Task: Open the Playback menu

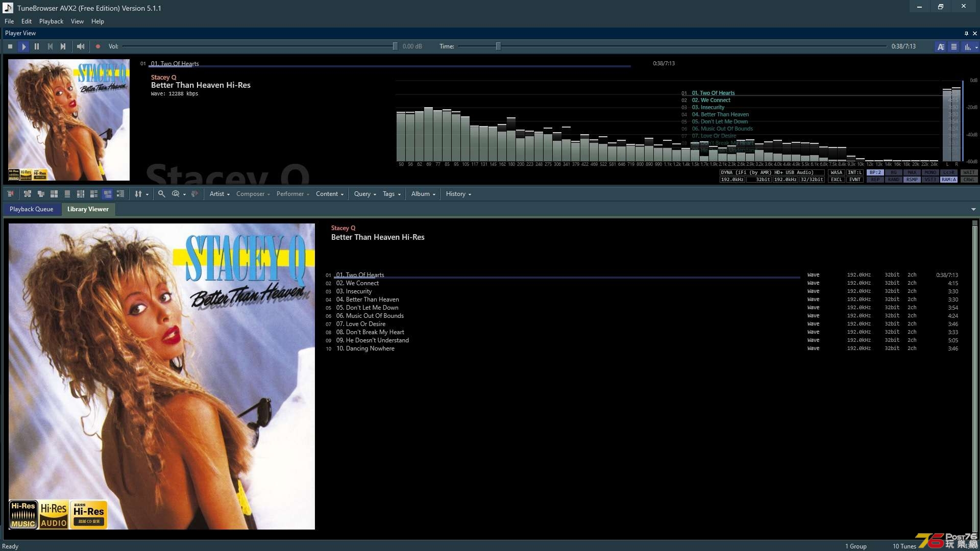Action: tap(51, 21)
